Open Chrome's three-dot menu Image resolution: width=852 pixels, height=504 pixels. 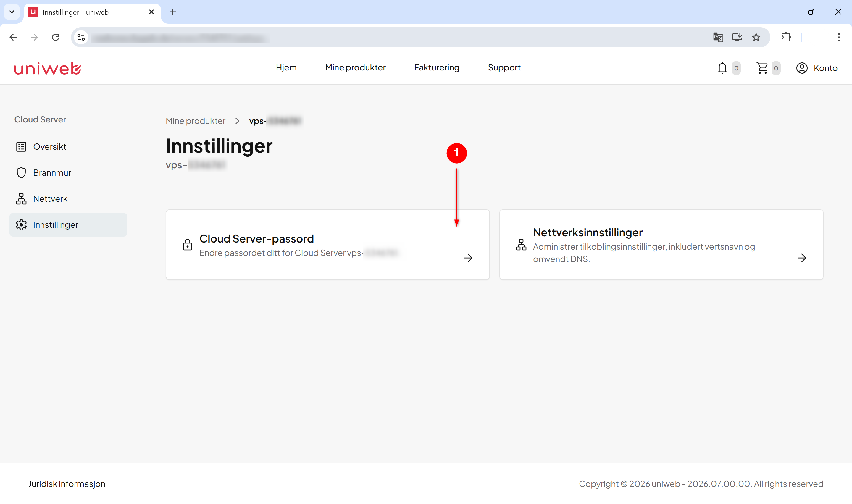pos(839,37)
